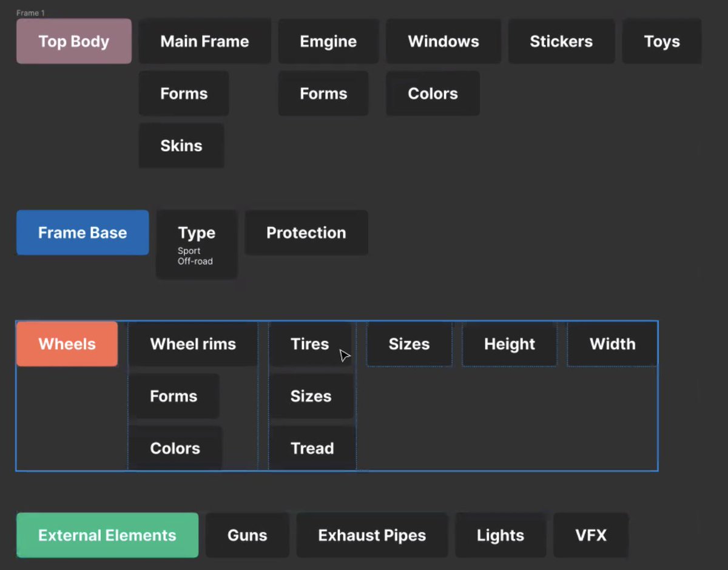Select the Width block
This screenshot has width=728, height=570.
tap(612, 344)
